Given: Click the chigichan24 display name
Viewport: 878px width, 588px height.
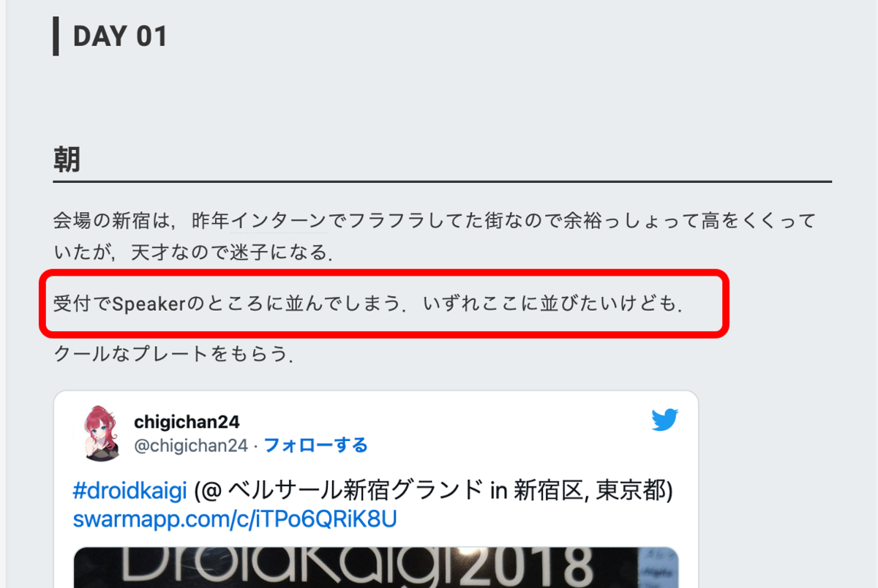Looking at the screenshot, I should 187,422.
